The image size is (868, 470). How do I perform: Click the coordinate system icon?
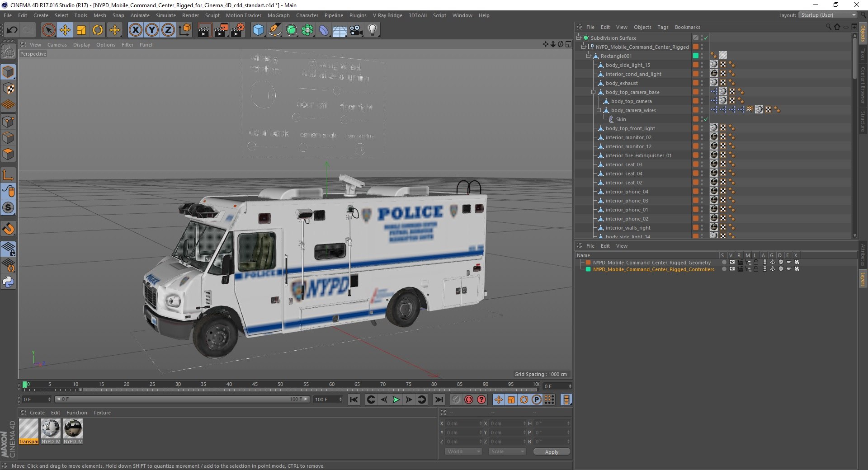[185, 30]
